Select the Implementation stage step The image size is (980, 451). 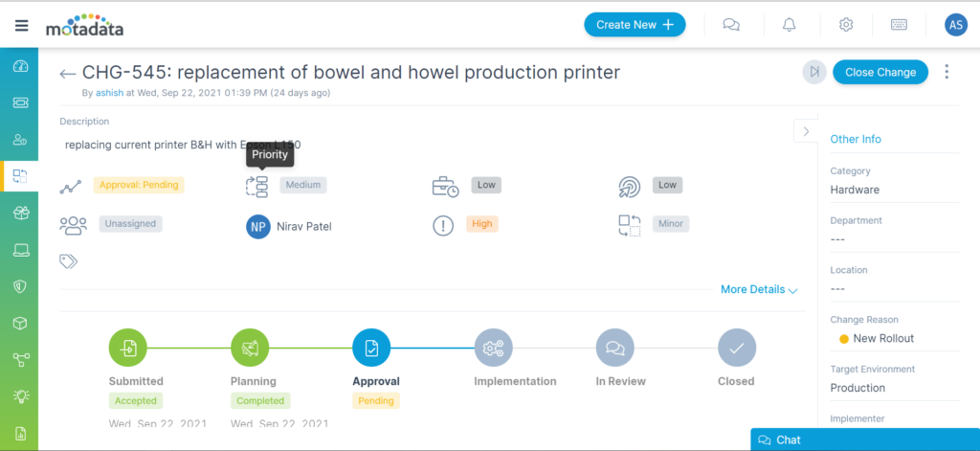click(493, 349)
